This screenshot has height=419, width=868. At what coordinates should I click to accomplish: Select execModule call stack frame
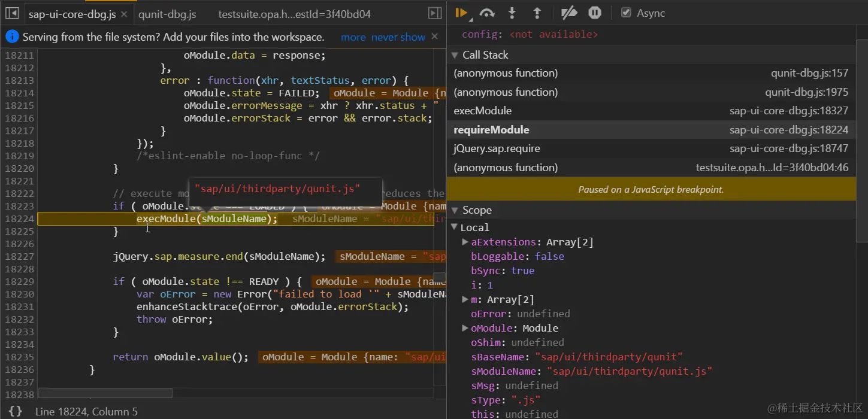point(651,111)
